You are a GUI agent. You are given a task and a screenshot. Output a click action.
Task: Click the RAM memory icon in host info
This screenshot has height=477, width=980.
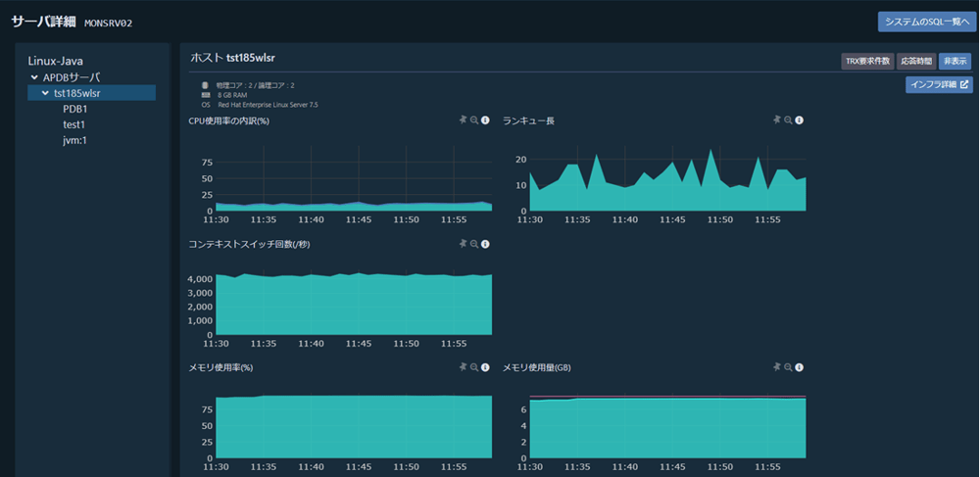[x=205, y=95]
